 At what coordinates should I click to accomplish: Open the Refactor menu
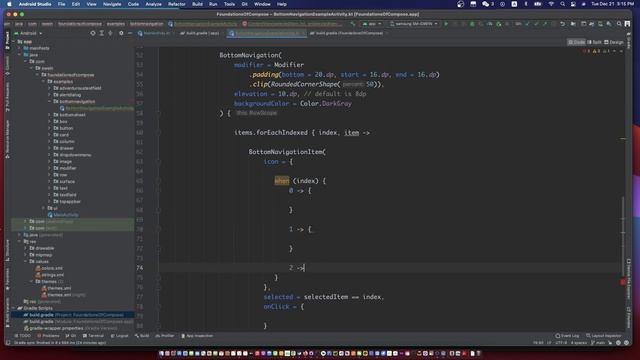[177, 4]
